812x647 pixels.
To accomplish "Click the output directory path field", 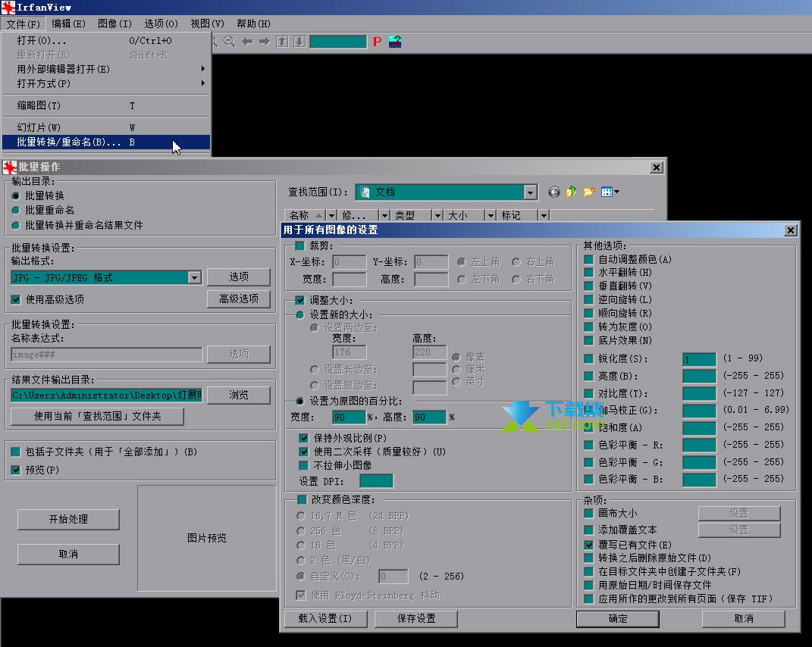I will [107, 395].
